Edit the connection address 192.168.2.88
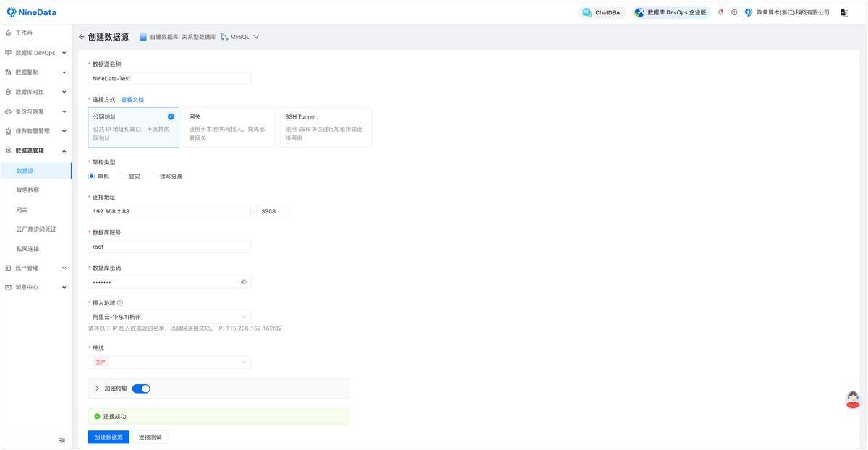This screenshot has height=450, width=868. [169, 211]
